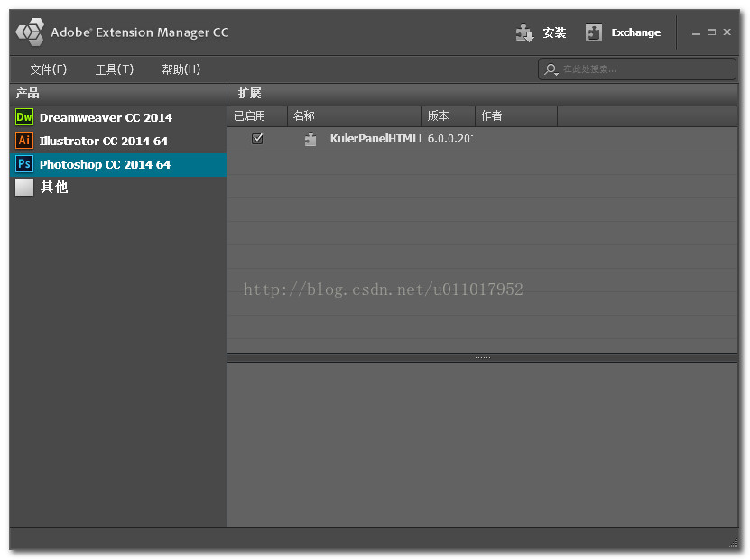Disable the KulerPanelHTML extension checkbox
Screen dimensions: 750x560
pos(257,139)
